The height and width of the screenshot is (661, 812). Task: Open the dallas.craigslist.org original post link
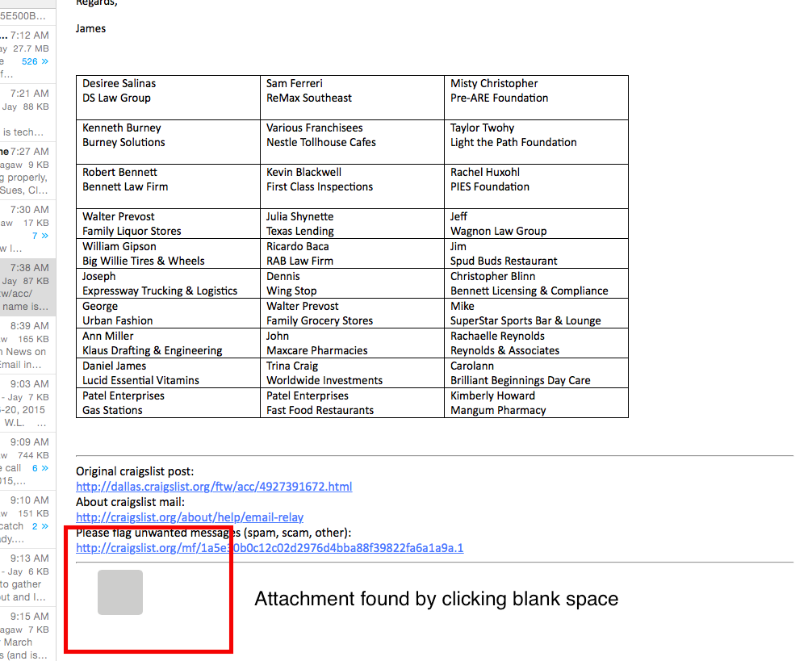(x=214, y=487)
